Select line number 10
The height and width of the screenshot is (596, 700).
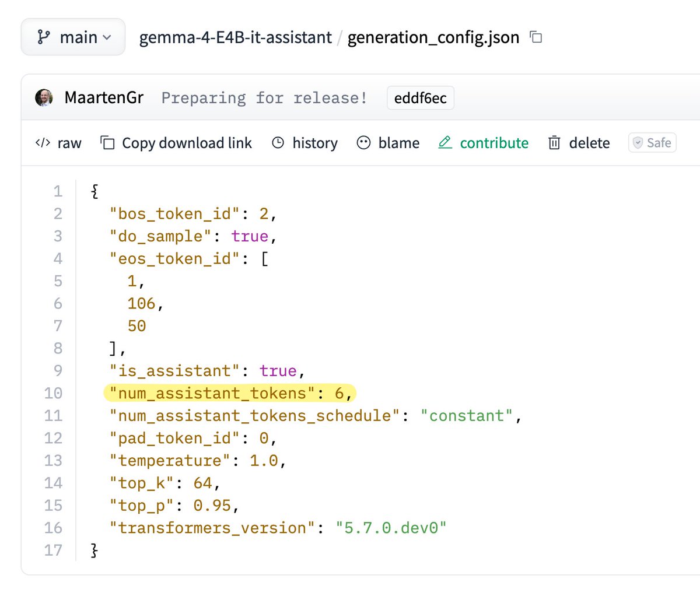[53, 393]
